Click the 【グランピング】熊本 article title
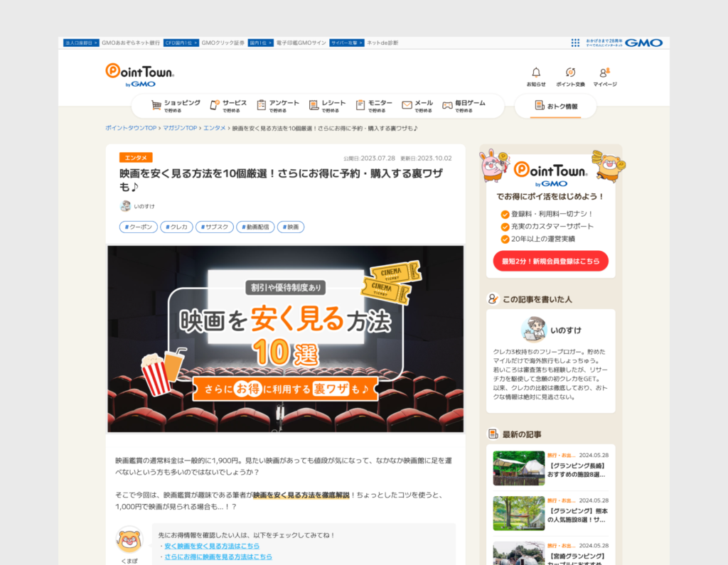Screen dimensions: 728x565 [x=577, y=515]
